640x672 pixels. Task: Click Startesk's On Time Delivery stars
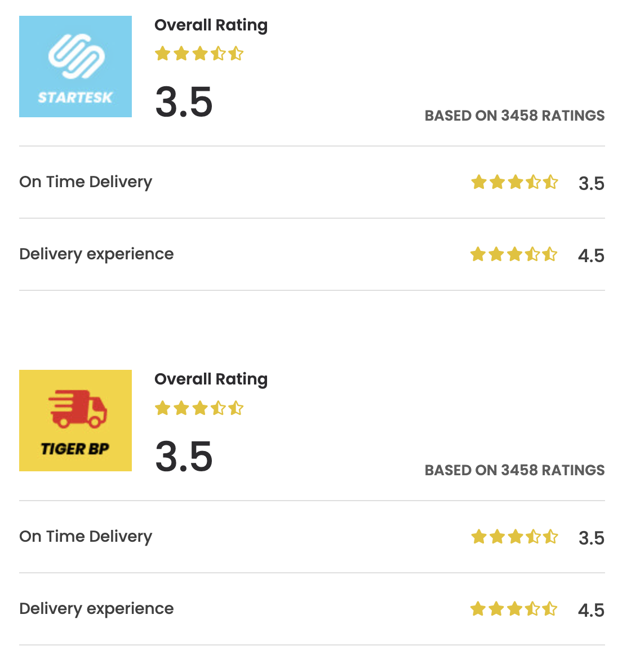pyautogui.click(x=514, y=183)
